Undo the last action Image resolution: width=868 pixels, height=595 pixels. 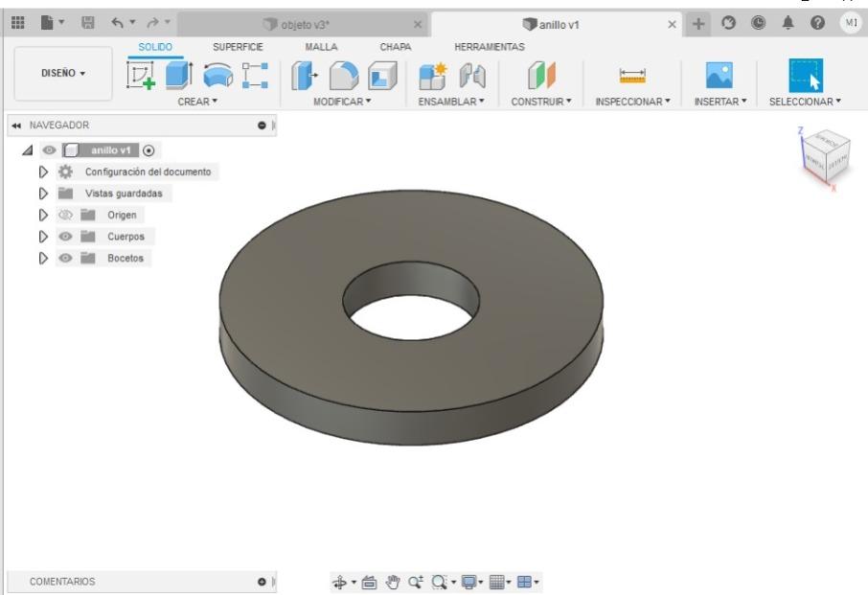pyautogui.click(x=117, y=23)
